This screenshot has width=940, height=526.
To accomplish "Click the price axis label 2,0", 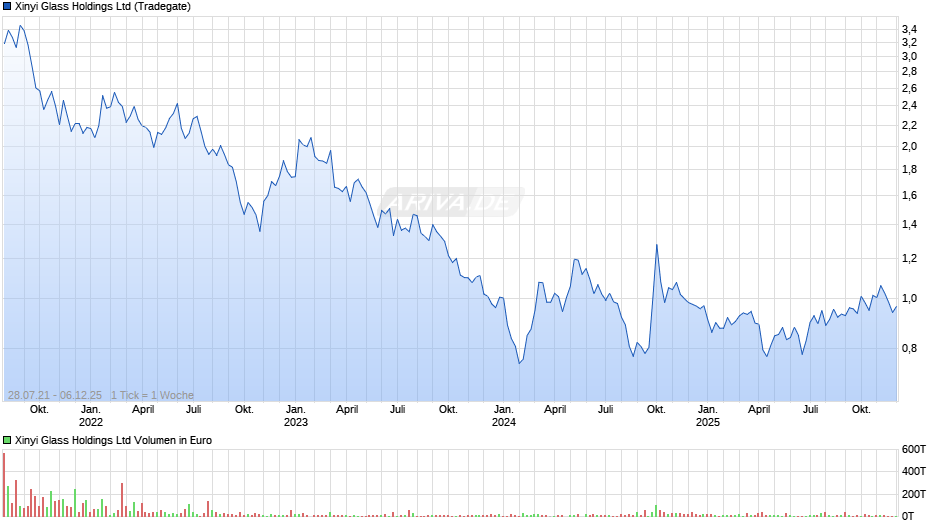I will [909, 146].
